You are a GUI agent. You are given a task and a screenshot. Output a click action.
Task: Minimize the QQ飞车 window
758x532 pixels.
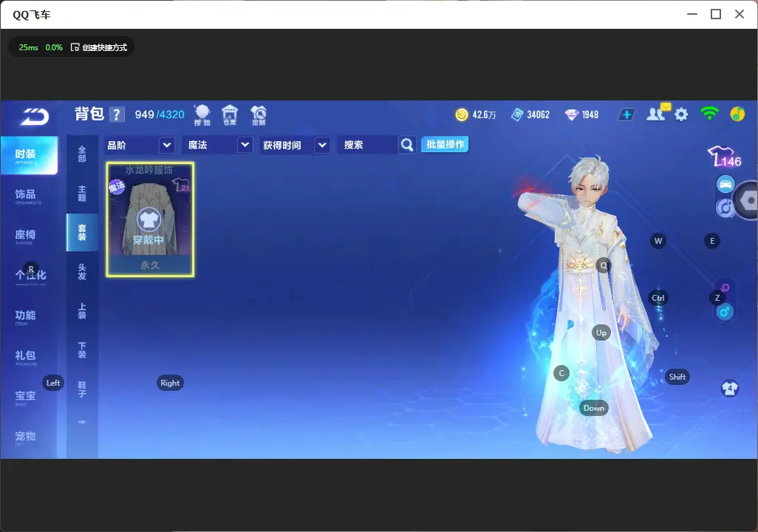(692, 15)
